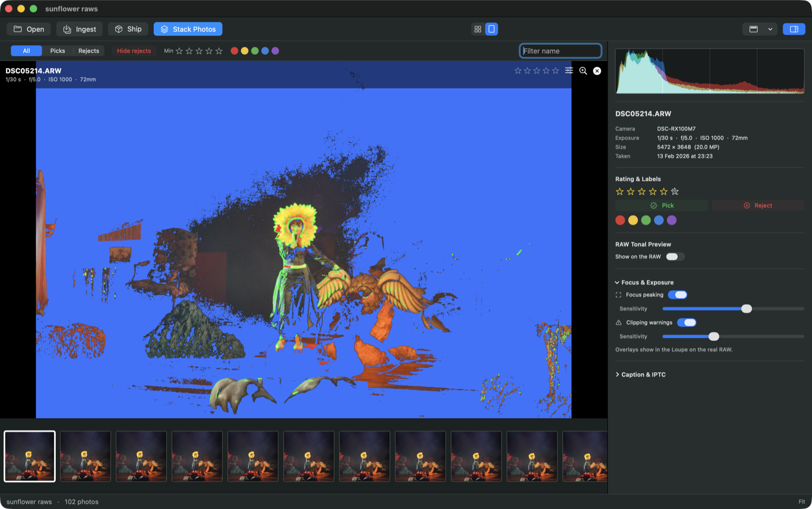This screenshot has width=812, height=509.
Task: Set third star in loupe overlay rating
Action: pyautogui.click(x=536, y=71)
